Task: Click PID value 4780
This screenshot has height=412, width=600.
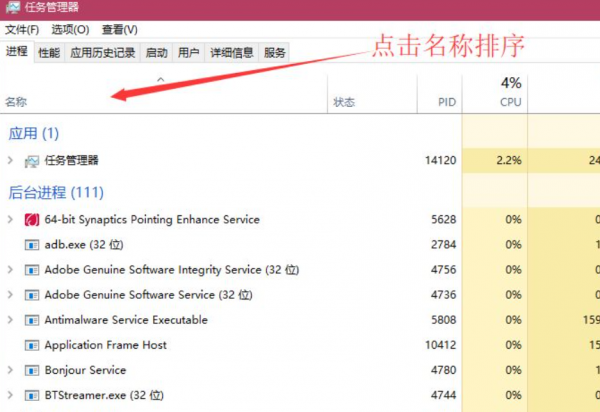Action: click(444, 370)
